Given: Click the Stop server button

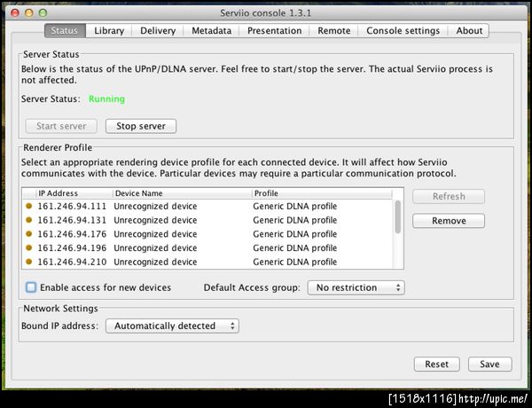Looking at the screenshot, I should pyautogui.click(x=141, y=126).
